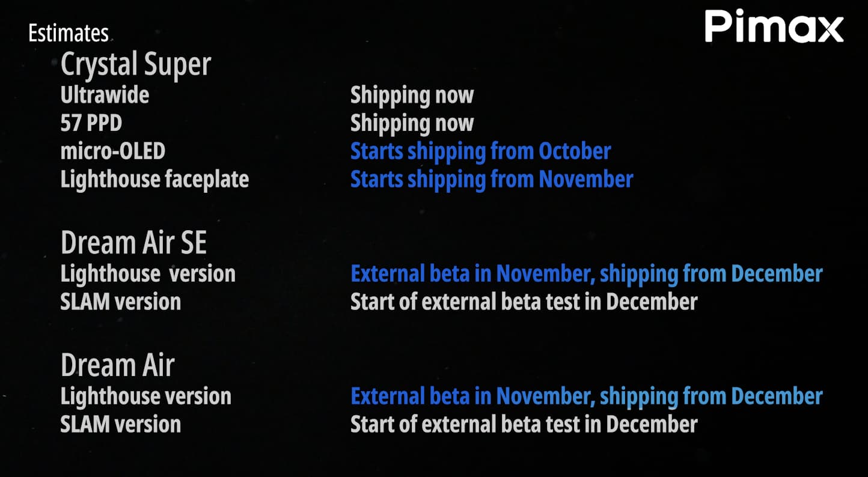Select the Lighthouse faceplate label

pyautogui.click(x=154, y=180)
